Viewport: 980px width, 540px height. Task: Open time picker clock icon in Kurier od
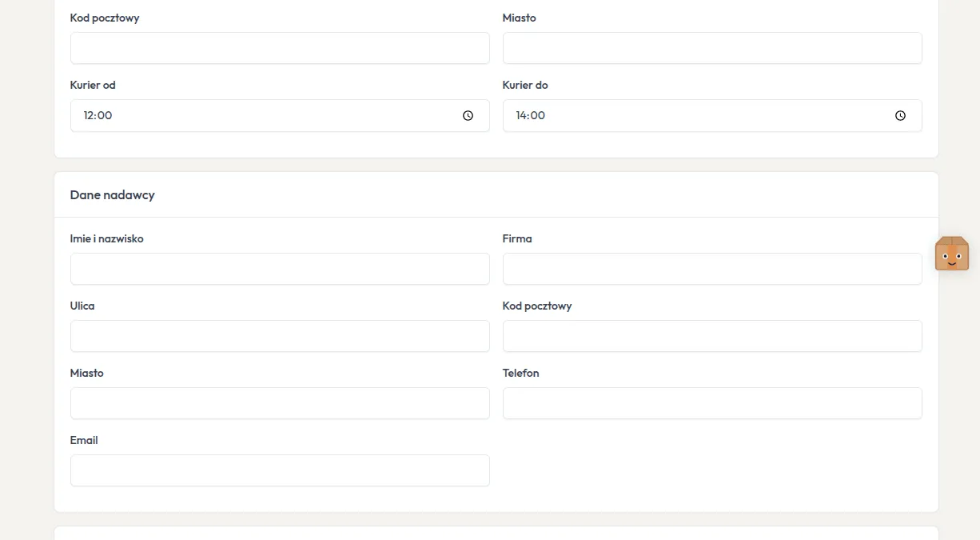click(468, 115)
